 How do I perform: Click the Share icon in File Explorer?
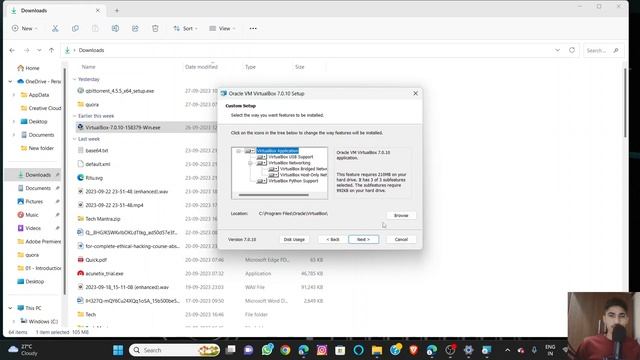coord(135,29)
